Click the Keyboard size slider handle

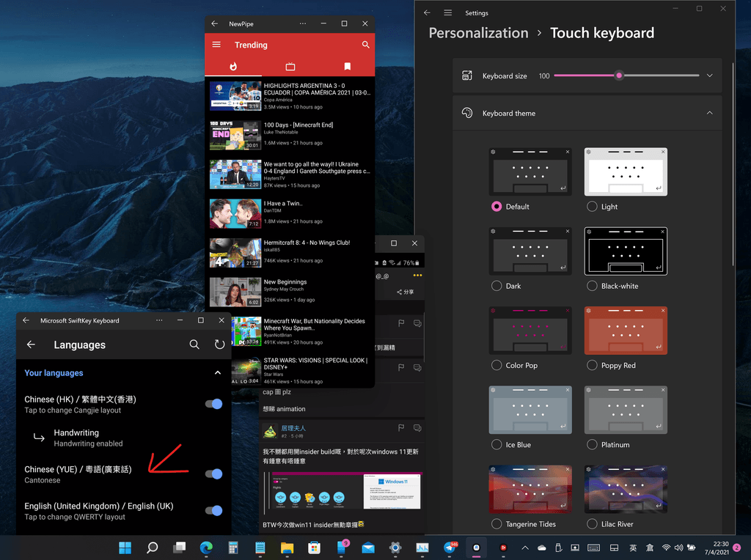coord(619,75)
